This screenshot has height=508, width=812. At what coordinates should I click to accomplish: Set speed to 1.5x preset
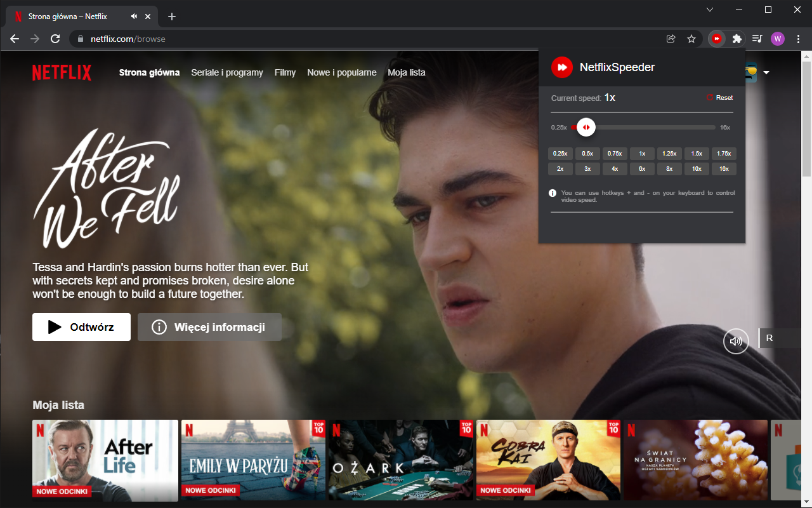click(x=697, y=153)
